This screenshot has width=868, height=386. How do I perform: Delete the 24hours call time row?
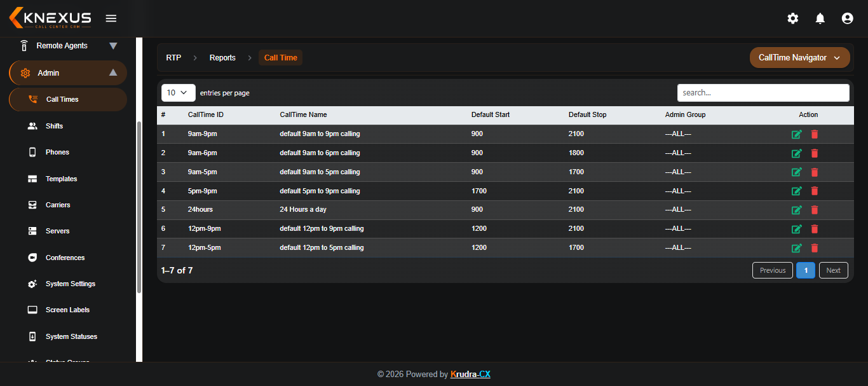[x=815, y=210]
